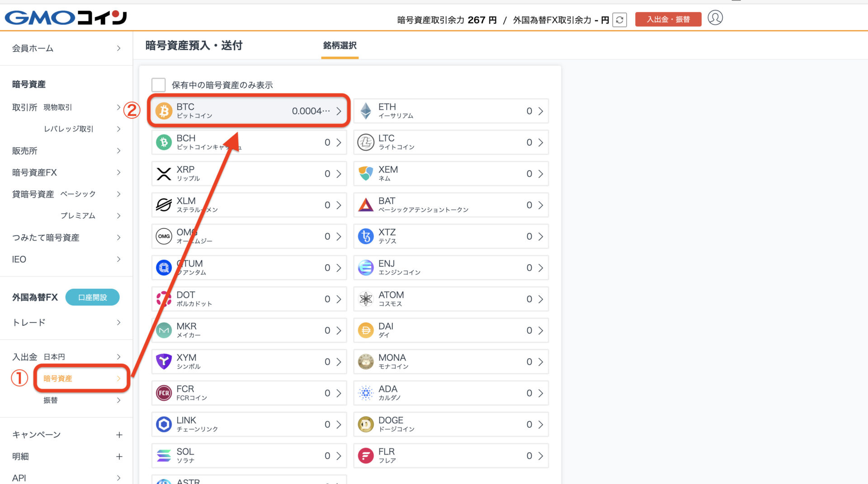Click the XLM Stellar icon
This screenshot has width=868, height=484.
tap(164, 205)
